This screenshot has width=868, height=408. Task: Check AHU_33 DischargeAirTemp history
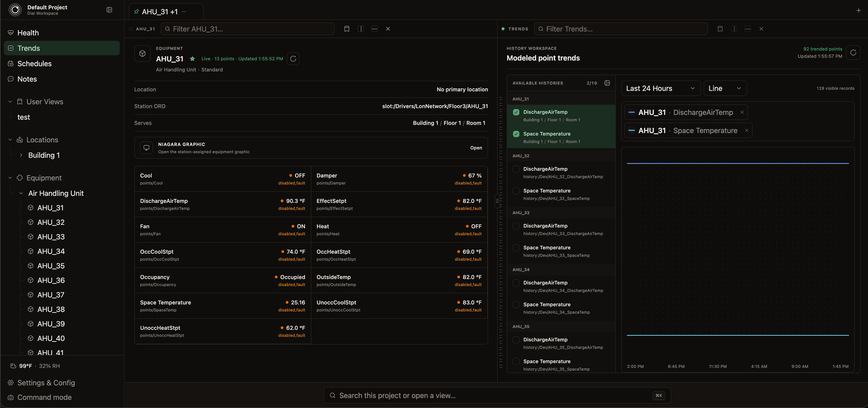click(516, 226)
